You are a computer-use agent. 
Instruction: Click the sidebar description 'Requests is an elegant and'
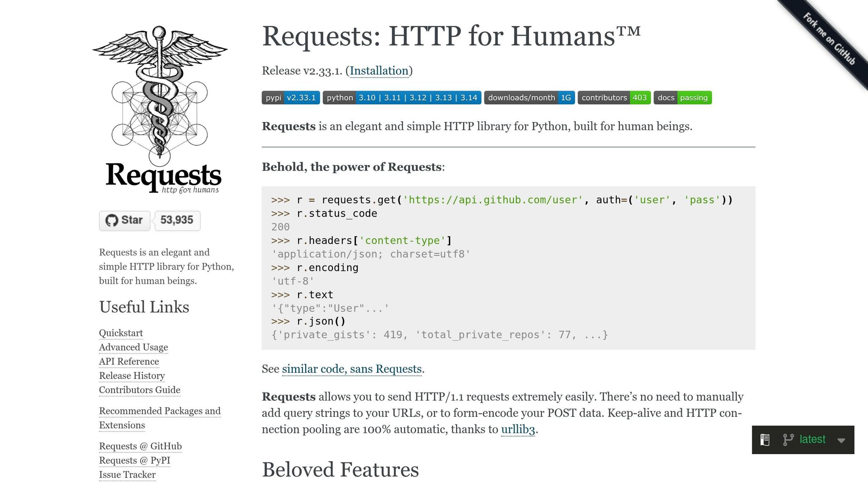(154, 252)
